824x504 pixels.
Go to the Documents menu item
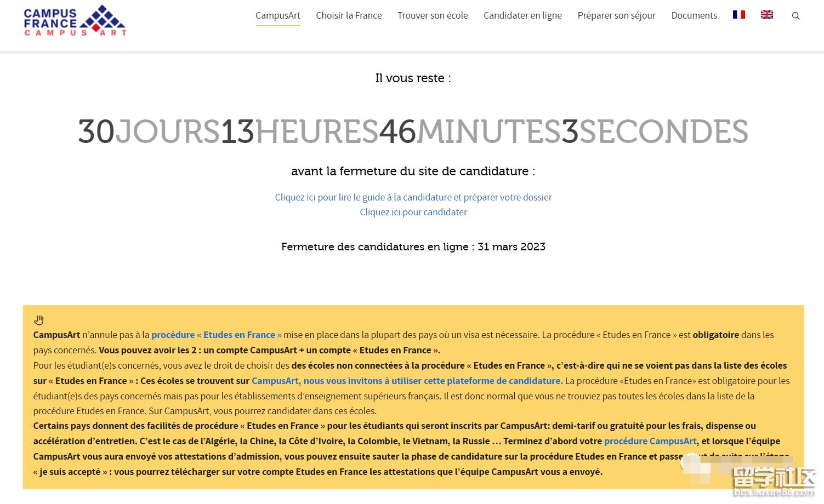(x=694, y=15)
